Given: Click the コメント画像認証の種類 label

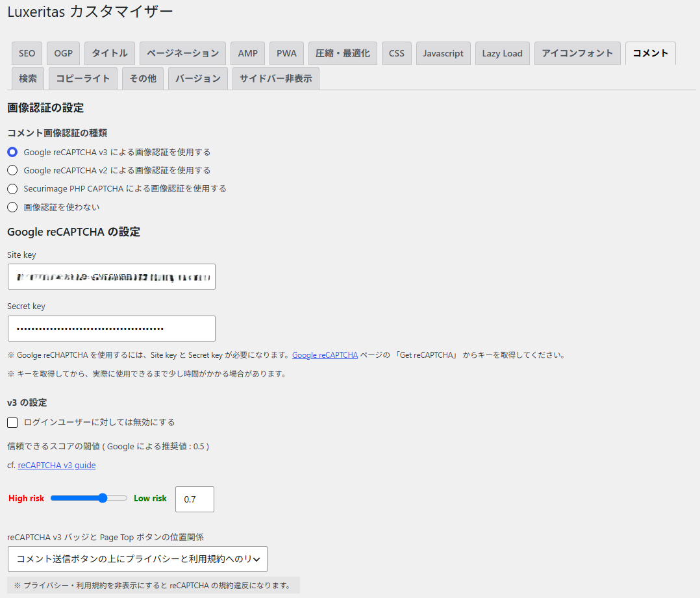Looking at the screenshot, I should point(57,133).
